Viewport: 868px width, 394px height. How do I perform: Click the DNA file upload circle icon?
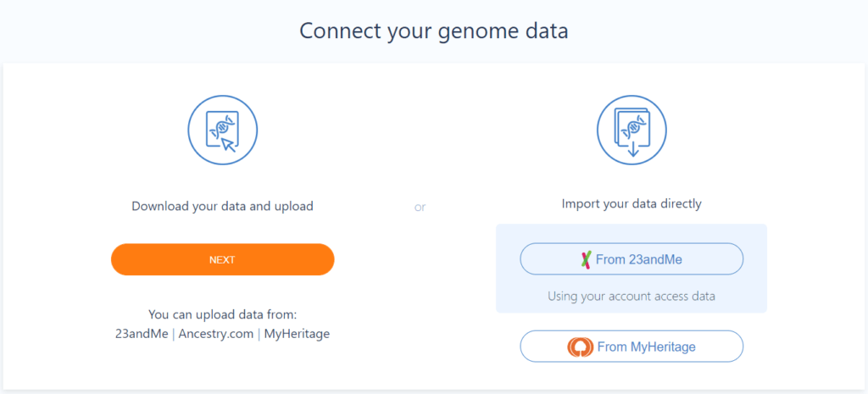223,130
